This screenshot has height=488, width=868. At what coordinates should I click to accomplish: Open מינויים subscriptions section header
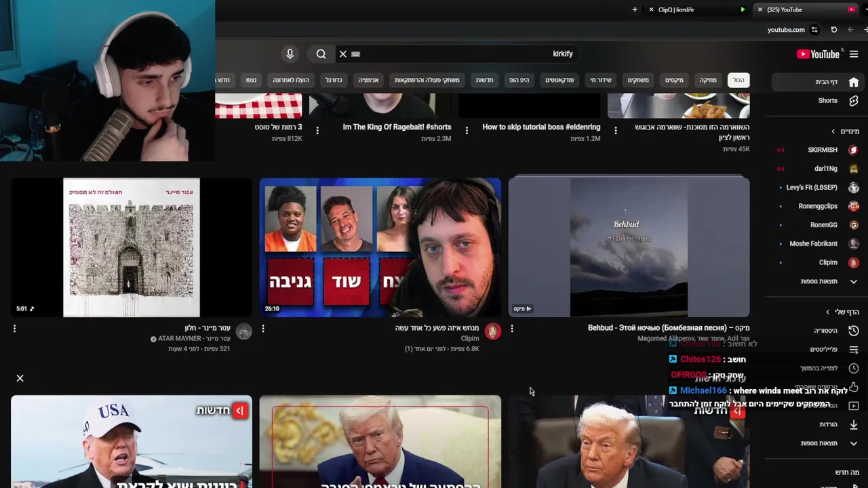pyautogui.click(x=846, y=131)
